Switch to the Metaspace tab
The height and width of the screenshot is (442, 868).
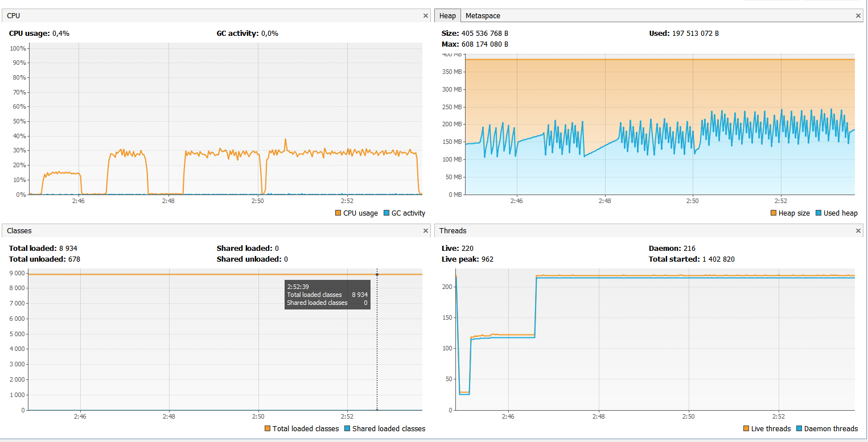pyautogui.click(x=483, y=16)
